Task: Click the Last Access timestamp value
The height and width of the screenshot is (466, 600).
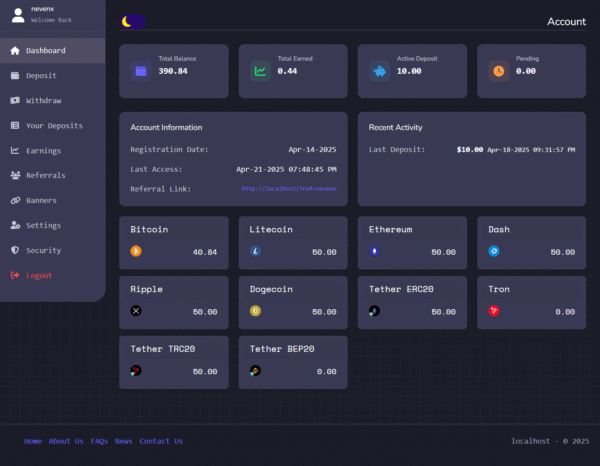Action: (286, 169)
